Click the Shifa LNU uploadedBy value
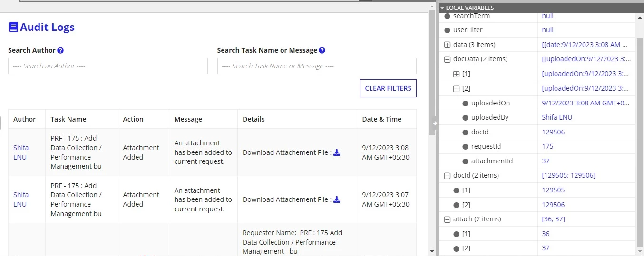The height and width of the screenshot is (256, 644). point(557,117)
